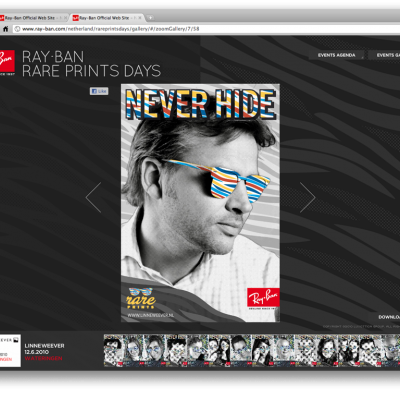The width and height of the screenshot is (400, 400).
Task: Click the 12.6.2010 event date
Action: (x=36, y=352)
